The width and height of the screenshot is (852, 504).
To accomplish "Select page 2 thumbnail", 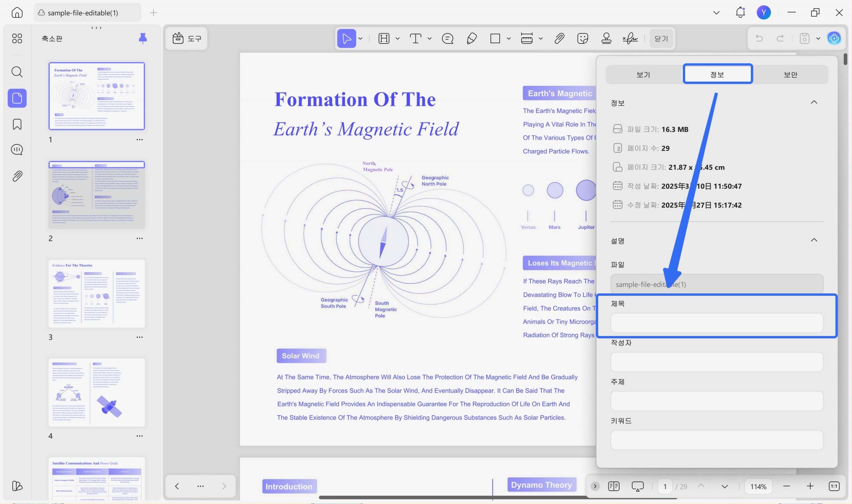I will pyautogui.click(x=97, y=195).
